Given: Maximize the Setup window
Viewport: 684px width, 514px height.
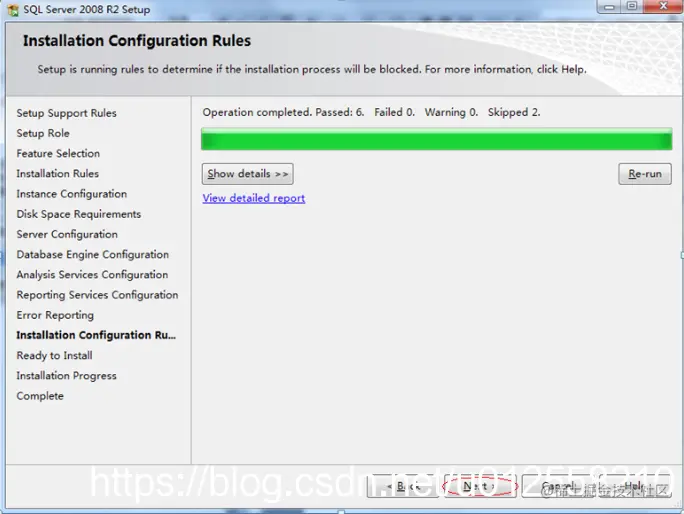Looking at the screenshot, I should [632, 7].
